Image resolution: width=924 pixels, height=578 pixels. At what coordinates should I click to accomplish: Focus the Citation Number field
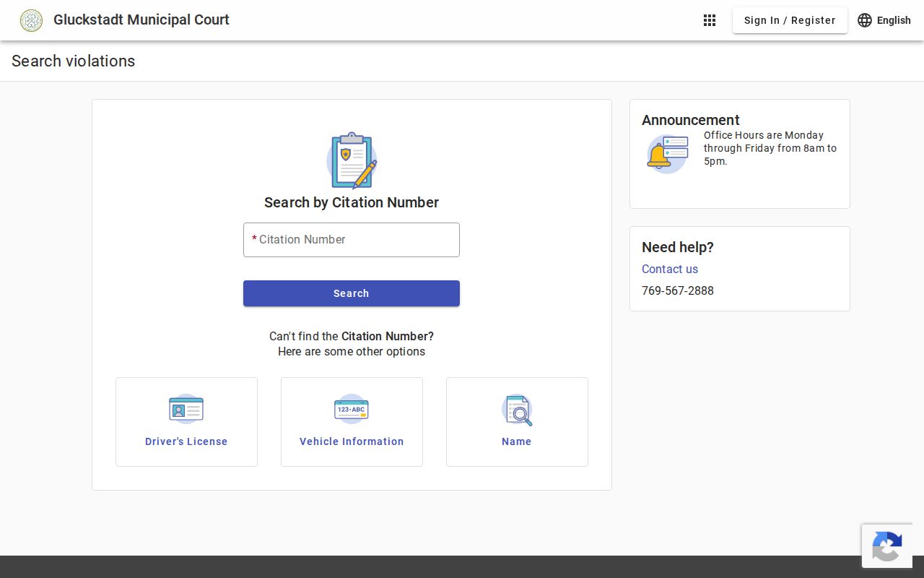[352, 240]
